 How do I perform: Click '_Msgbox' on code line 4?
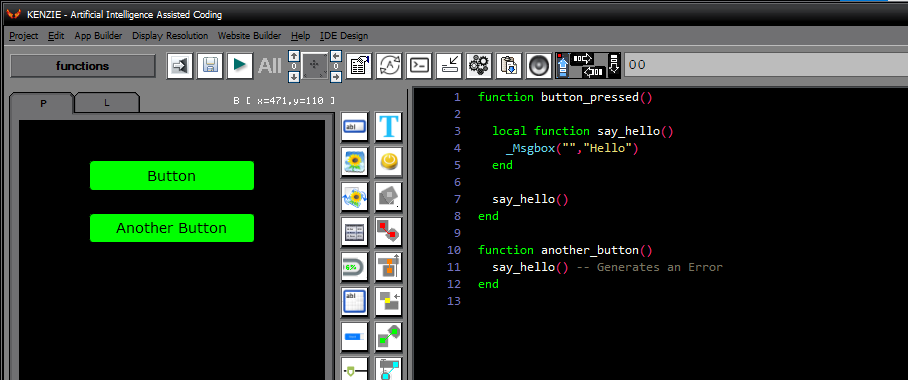[x=530, y=148]
